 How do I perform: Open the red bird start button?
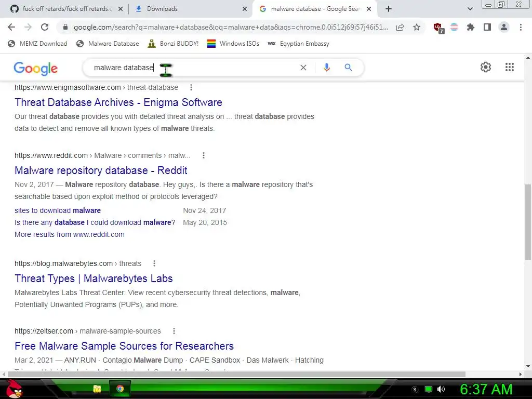(x=14, y=389)
